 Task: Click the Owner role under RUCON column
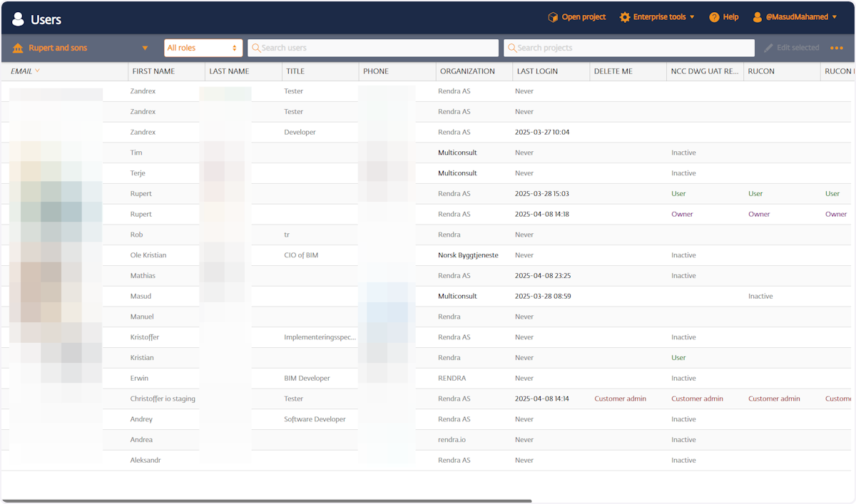point(759,214)
